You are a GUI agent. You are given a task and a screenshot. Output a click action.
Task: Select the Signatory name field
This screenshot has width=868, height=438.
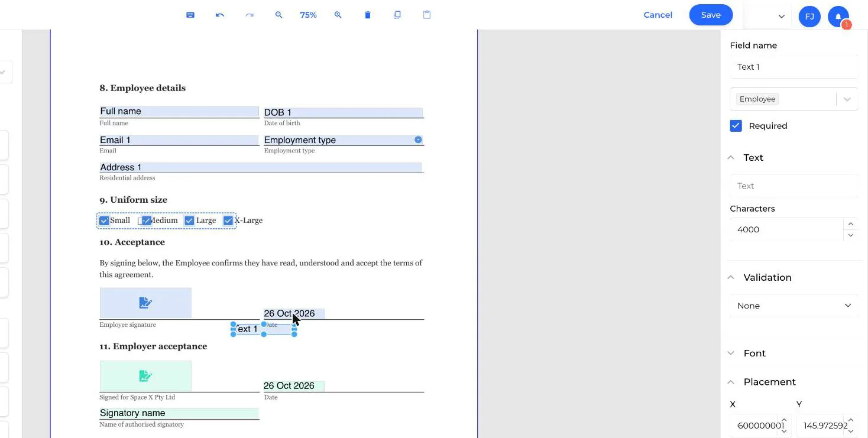[x=179, y=413]
